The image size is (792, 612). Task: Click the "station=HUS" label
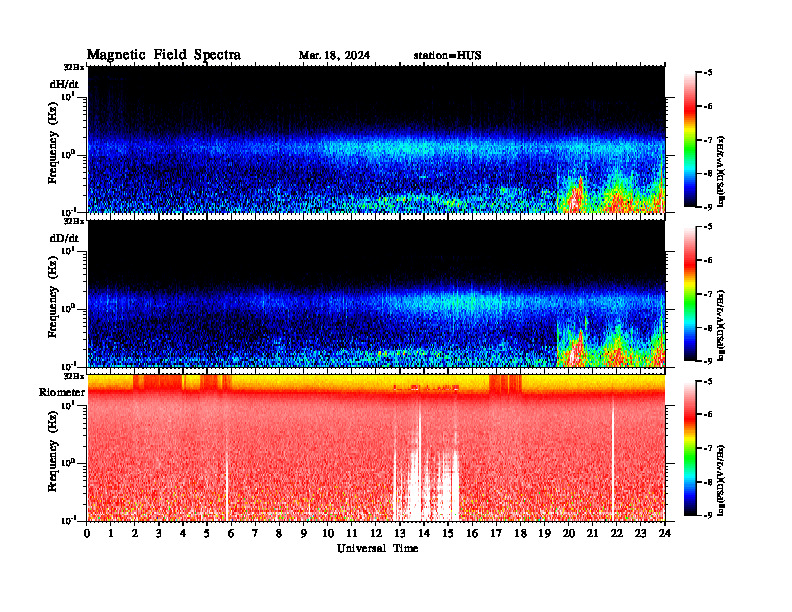[448, 55]
